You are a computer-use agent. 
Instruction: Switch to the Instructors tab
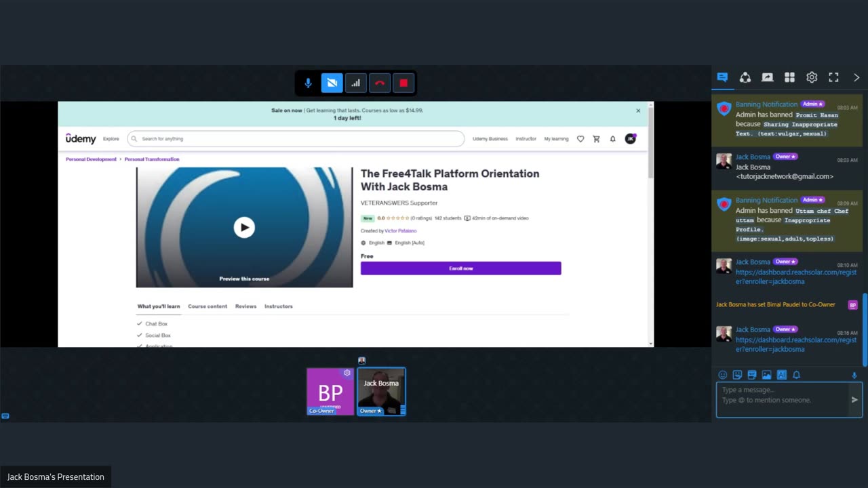pyautogui.click(x=279, y=306)
